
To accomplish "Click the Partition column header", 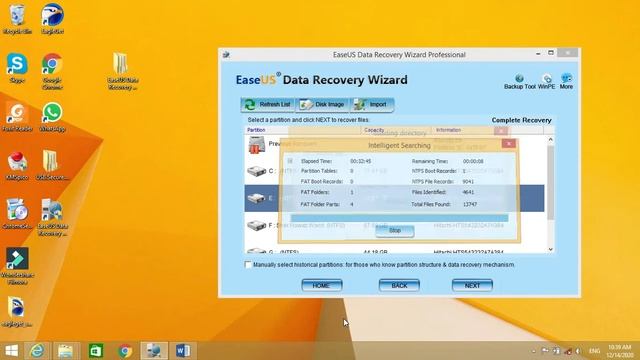I will click(x=303, y=130).
